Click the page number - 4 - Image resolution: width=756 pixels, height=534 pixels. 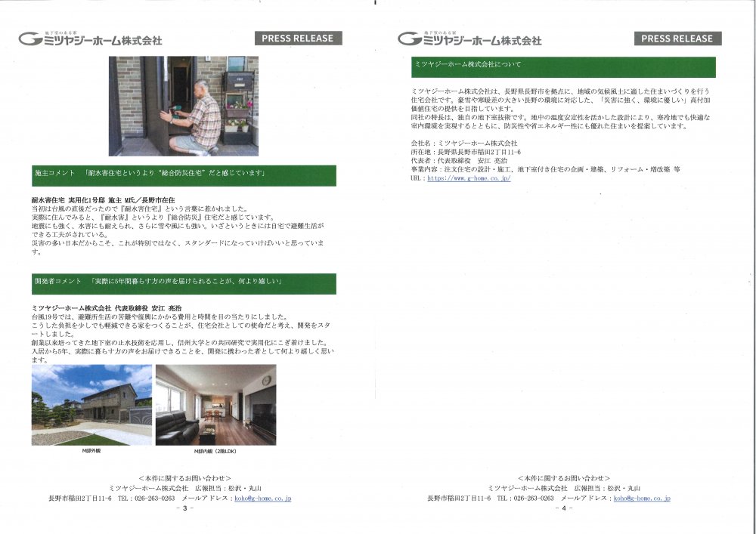pyautogui.click(x=564, y=508)
